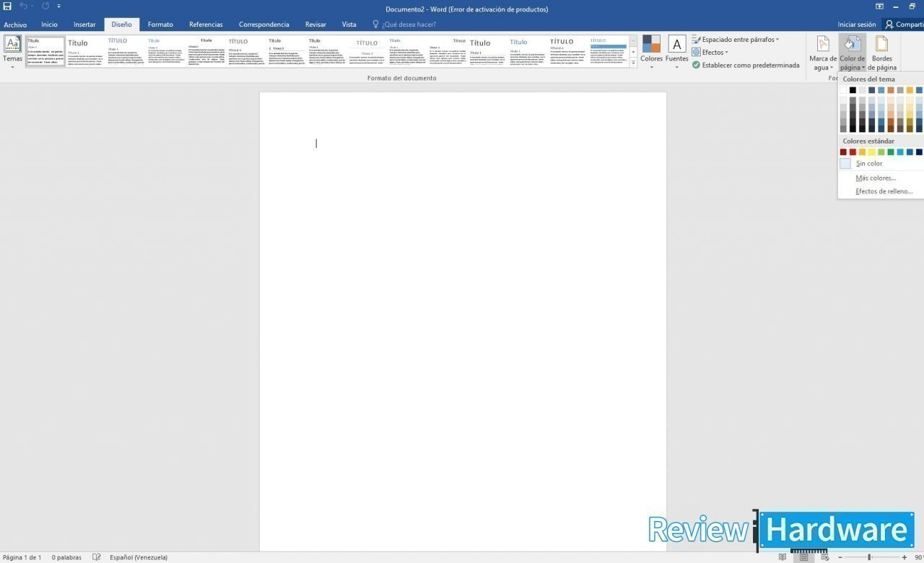
Task: Select the light green standard color
Action: (881, 152)
